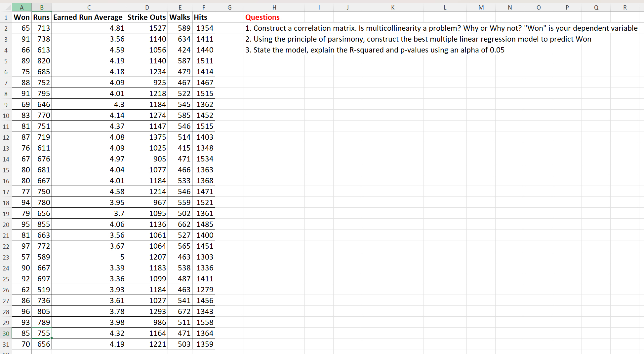Select the Won column header A

click(x=22, y=7)
